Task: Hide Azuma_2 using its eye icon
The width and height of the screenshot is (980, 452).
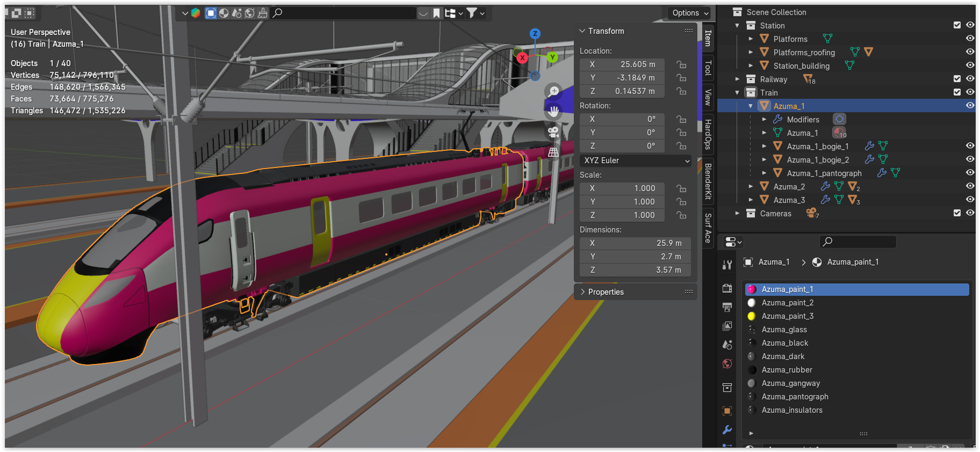Action: point(970,186)
